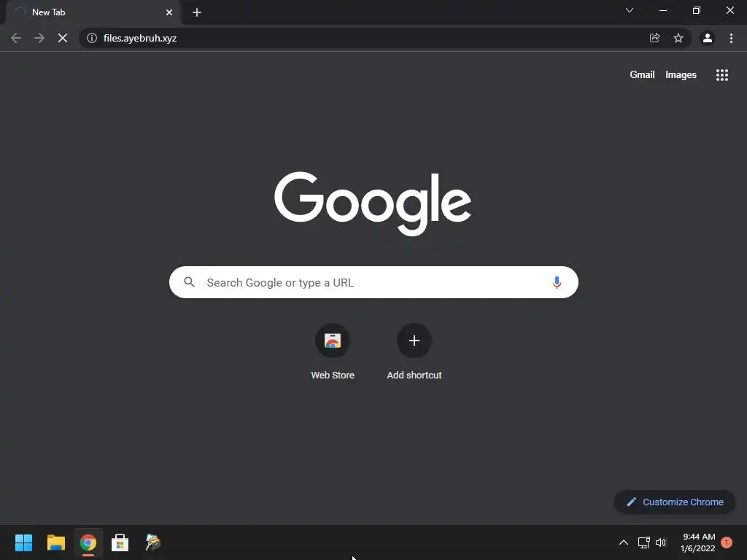Open the notification badge
Screen dimensions: 747x560
point(727,542)
